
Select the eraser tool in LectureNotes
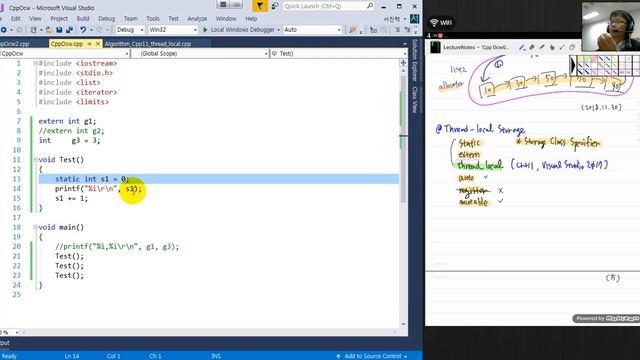tap(532, 47)
